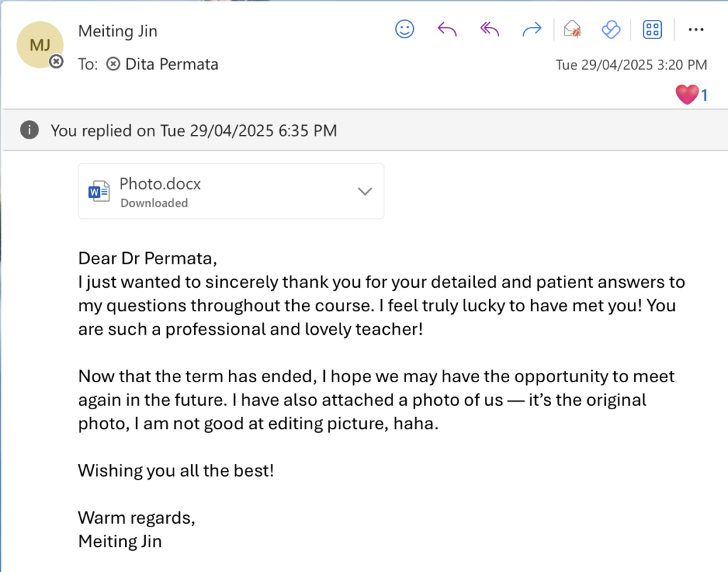Click the MJ sender avatar
Image resolution: width=728 pixels, height=572 pixels.
40,45
